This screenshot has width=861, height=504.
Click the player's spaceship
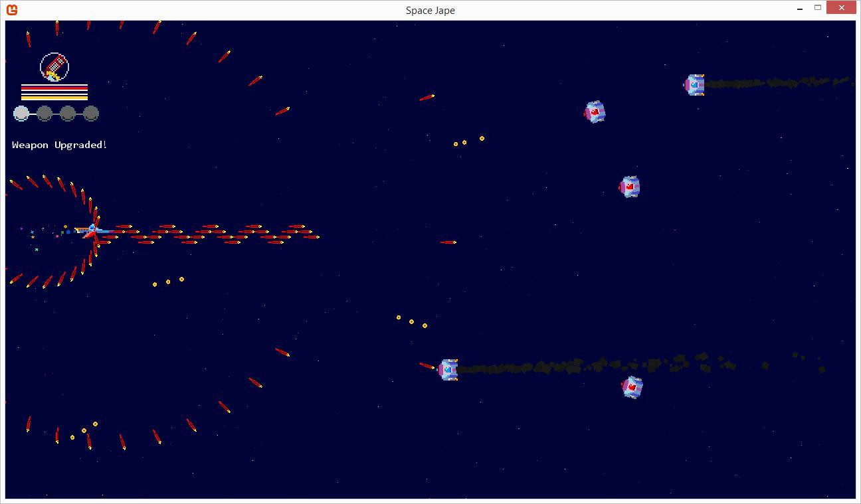92,231
